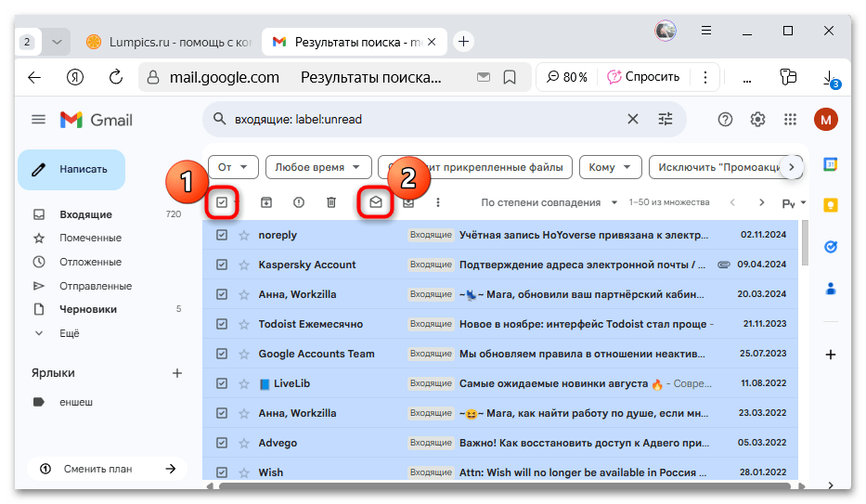
Task: Open the Кому filter dropdown
Action: pyautogui.click(x=611, y=167)
